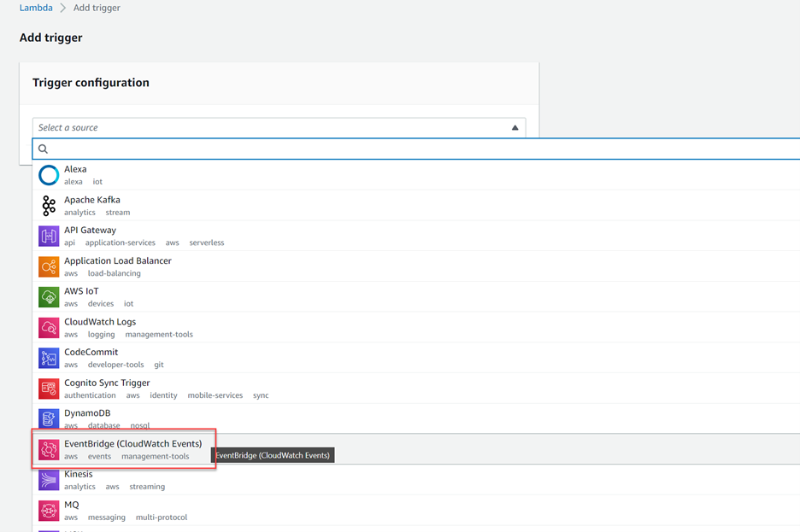
Task: Click the Application Load Balancer icon
Action: (49, 266)
